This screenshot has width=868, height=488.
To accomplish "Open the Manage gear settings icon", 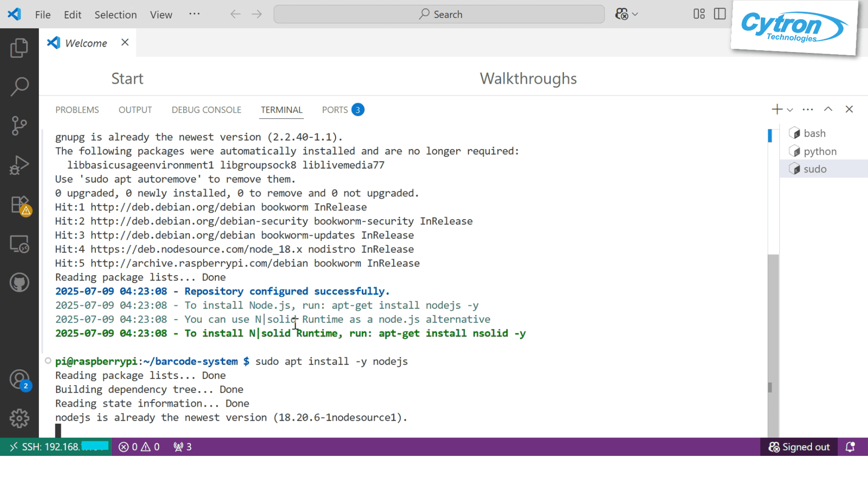I will click(x=19, y=418).
